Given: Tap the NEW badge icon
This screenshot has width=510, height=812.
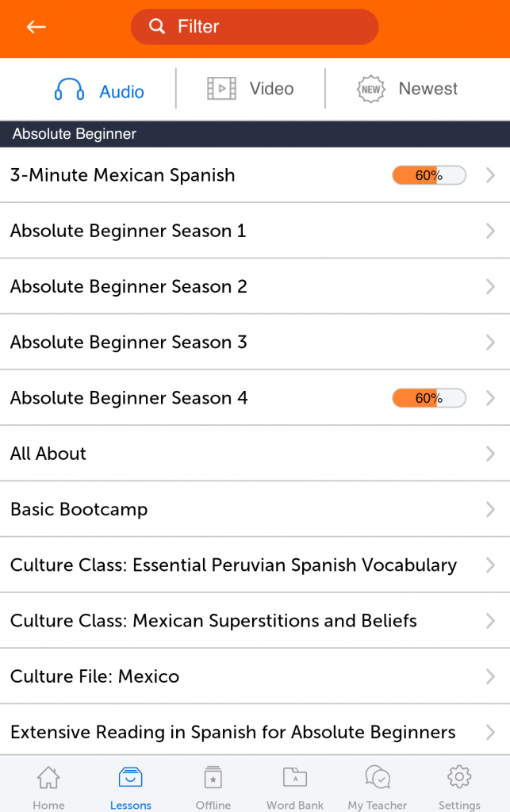Looking at the screenshot, I should (370, 89).
